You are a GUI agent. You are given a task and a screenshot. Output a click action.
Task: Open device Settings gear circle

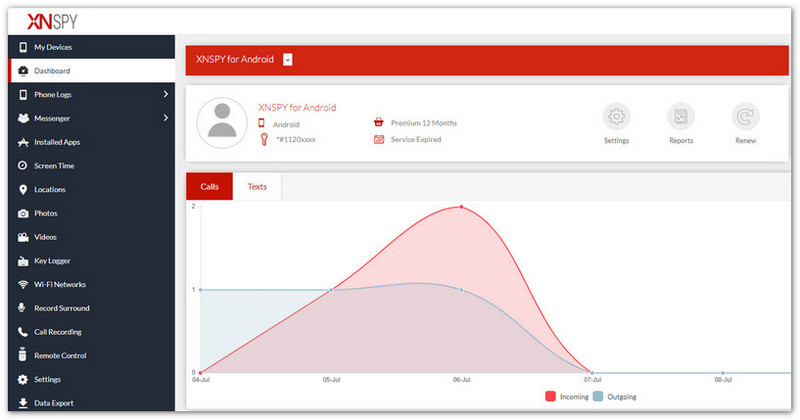[x=616, y=117]
